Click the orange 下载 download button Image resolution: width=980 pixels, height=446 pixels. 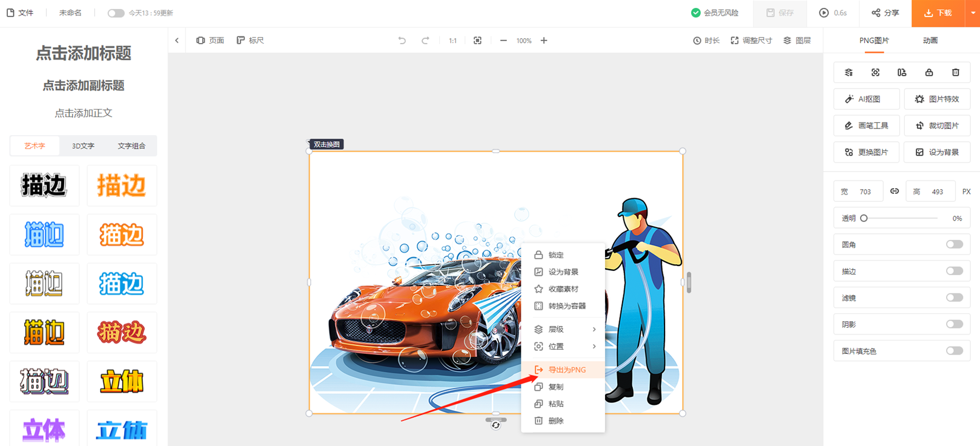(x=938, y=13)
